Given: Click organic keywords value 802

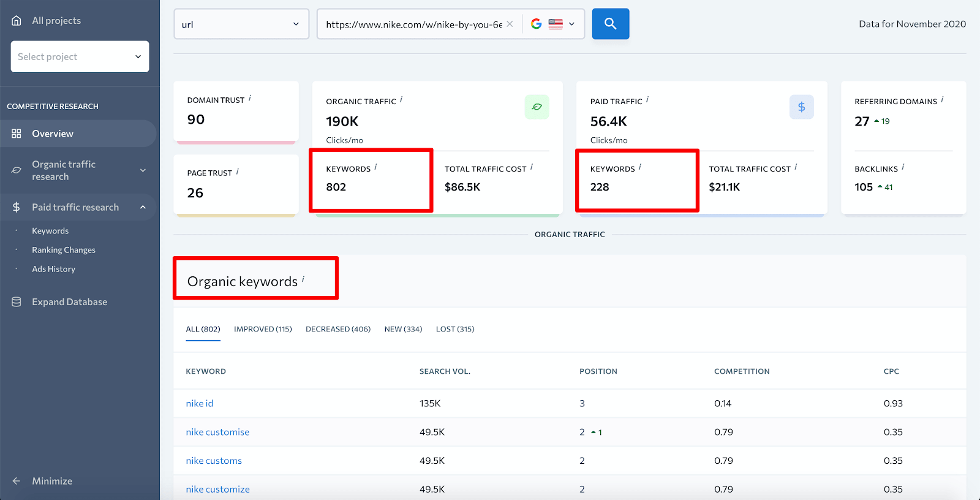Looking at the screenshot, I should point(336,187).
